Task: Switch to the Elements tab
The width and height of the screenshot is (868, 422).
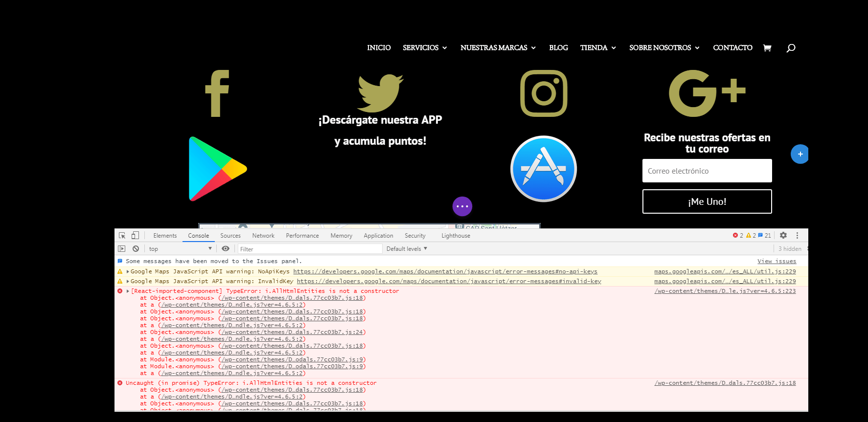Action: [165, 235]
